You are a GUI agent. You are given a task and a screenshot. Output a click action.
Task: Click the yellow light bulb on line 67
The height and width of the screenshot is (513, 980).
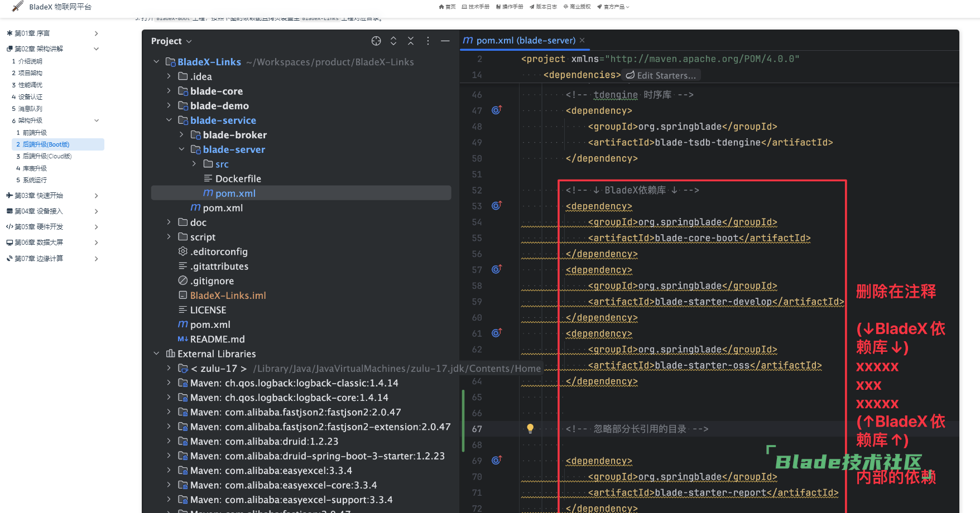[530, 429]
